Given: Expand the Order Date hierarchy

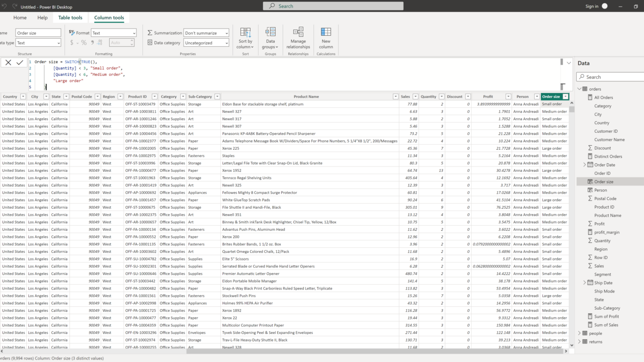Looking at the screenshot, I should click(x=585, y=165).
